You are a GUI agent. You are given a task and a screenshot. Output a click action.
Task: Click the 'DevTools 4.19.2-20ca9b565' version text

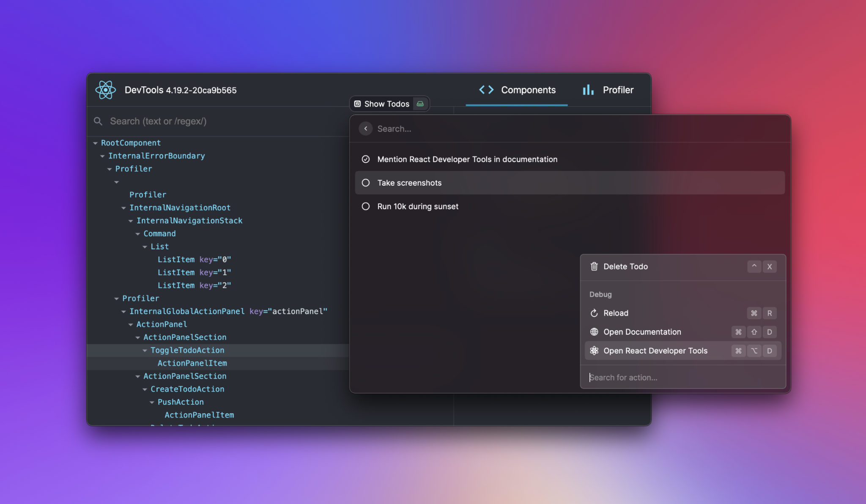(181, 90)
